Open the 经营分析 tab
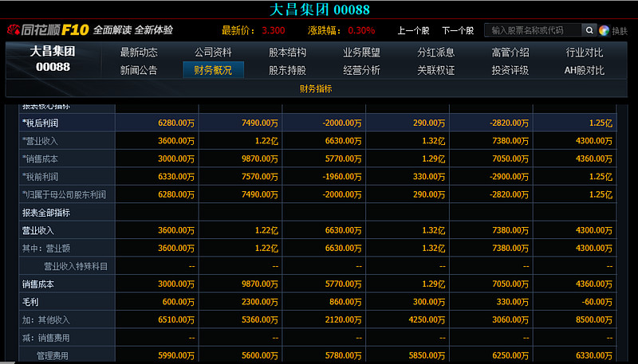 pyautogui.click(x=361, y=70)
